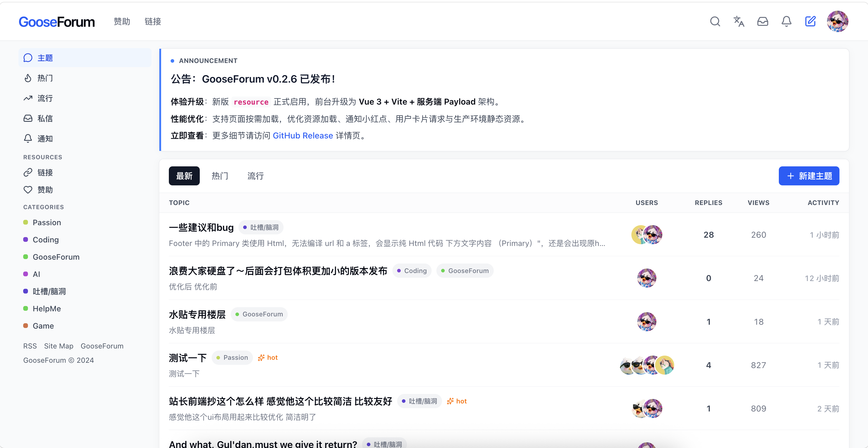Screen dimensions: 868x448
Task: Click the announcement title GooseForum v0.2.6 已发布
Action: pos(253,79)
